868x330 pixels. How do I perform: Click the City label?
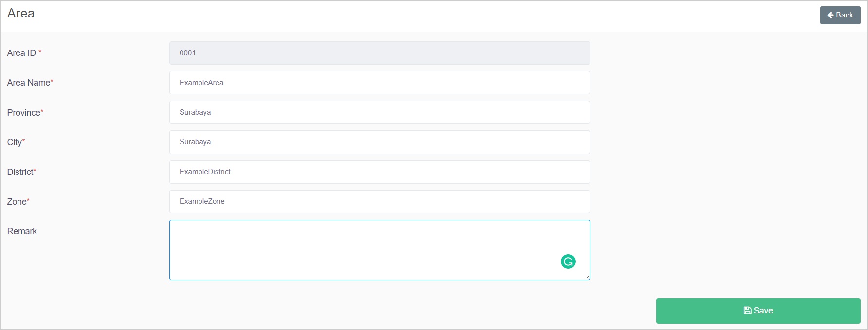(15, 142)
